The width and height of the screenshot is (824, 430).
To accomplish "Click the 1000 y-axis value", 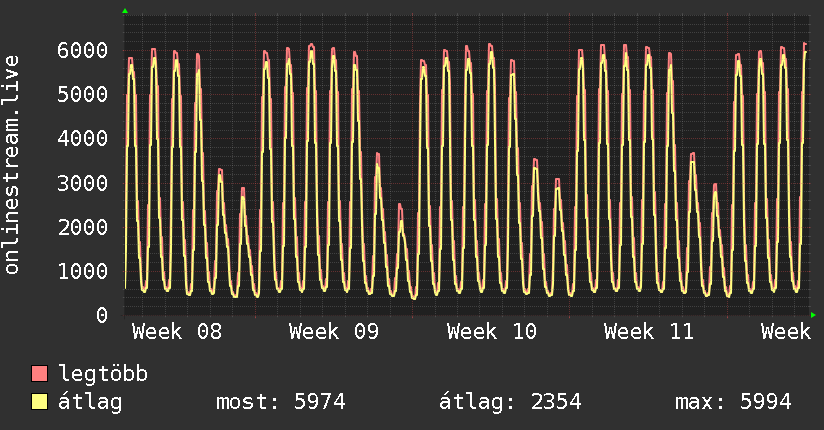I will [83, 271].
